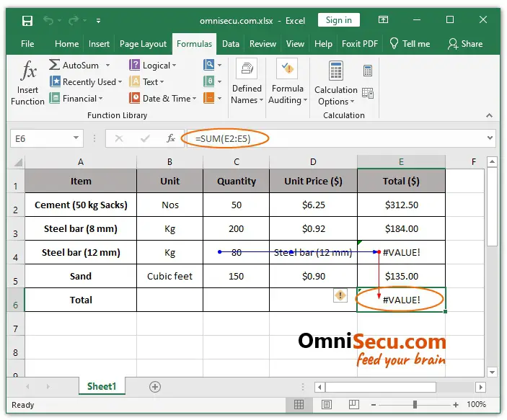This screenshot has width=507, height=420.
Task: Click the $184.00 total cell
Action: [401, 229]
